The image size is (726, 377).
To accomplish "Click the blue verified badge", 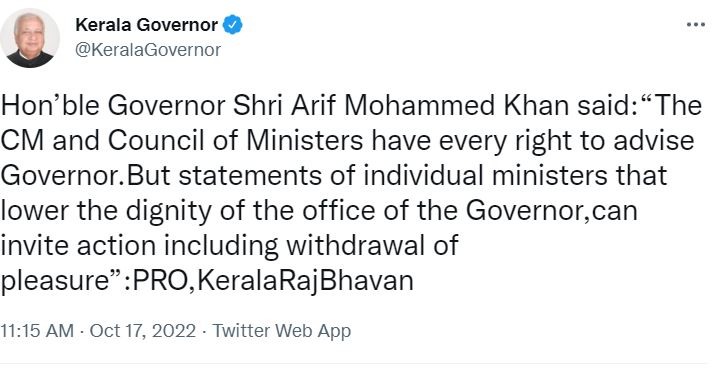I will (232, 25).
